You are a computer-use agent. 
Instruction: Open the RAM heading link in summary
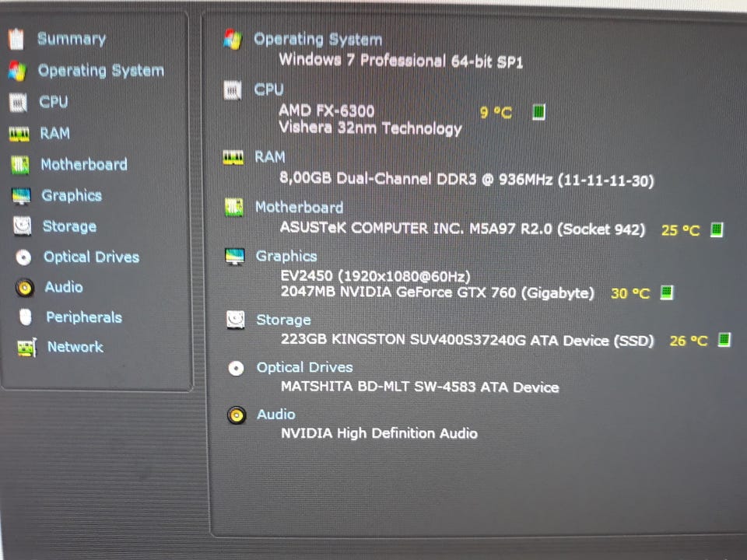tap(270, 157)
